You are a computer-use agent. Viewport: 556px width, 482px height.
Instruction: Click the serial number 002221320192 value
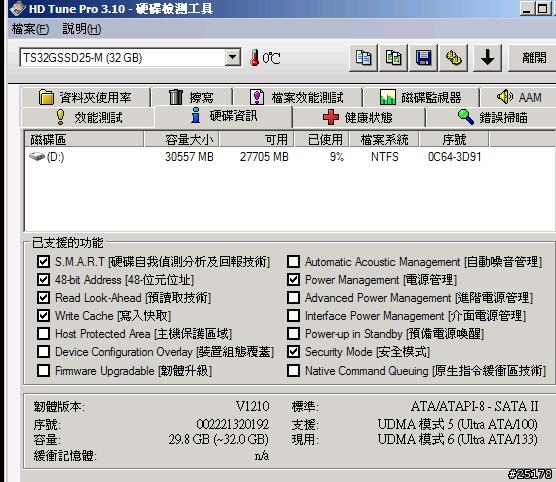233,424
